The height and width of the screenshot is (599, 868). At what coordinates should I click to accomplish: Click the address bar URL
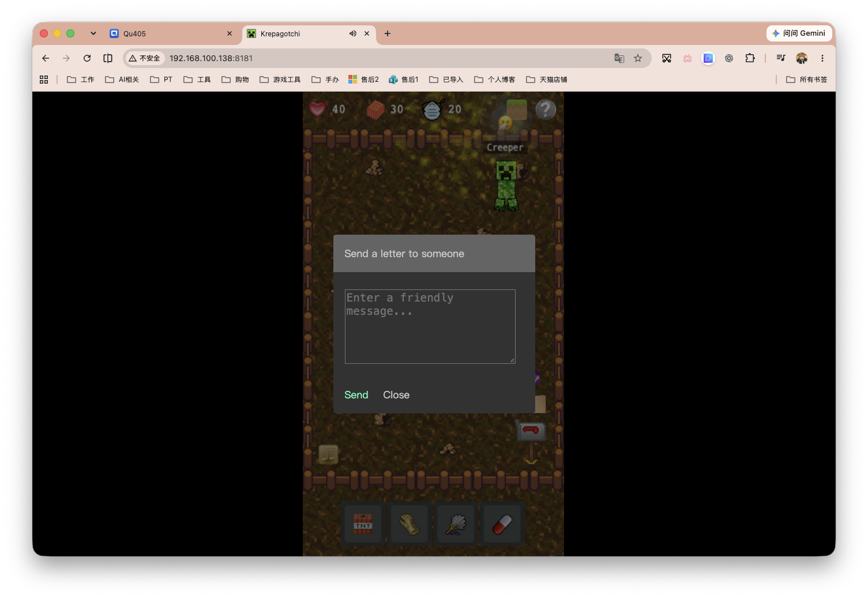click(211, 58)
